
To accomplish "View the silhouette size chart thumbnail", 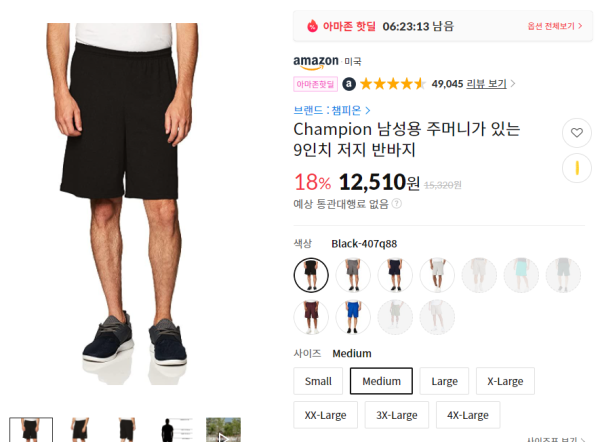I will (x=176, y=430).
